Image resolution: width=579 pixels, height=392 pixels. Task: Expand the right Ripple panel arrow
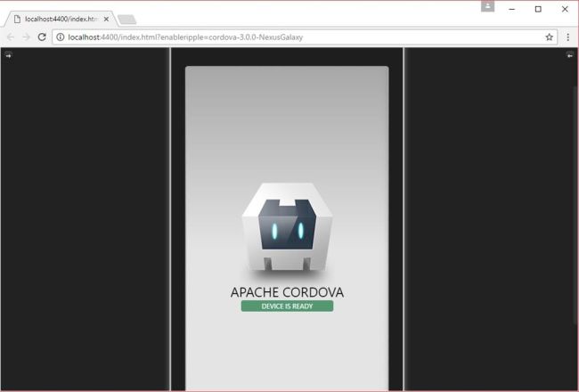click(570, 55)
